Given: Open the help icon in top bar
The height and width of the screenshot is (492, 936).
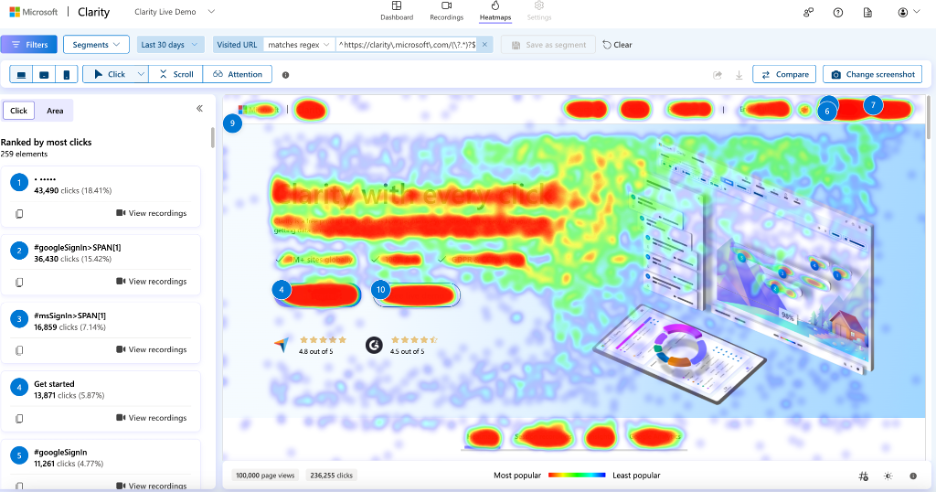Looking at the screenshot, I should (838, 12).
